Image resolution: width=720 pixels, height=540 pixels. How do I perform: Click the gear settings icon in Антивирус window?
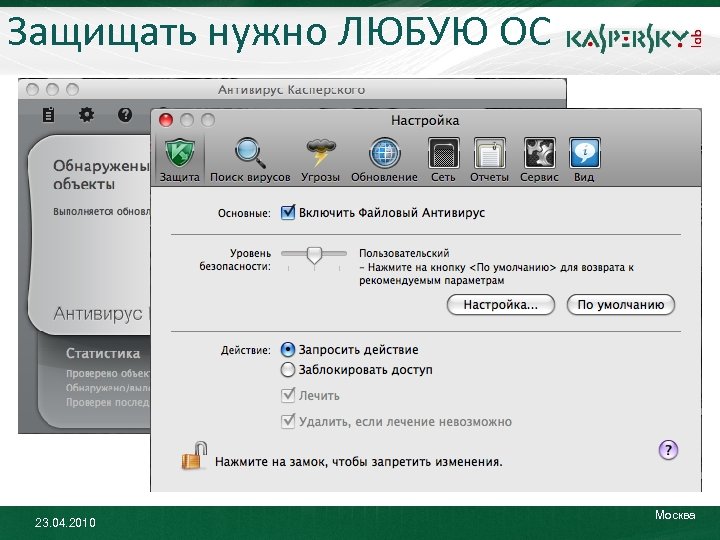(x=86, y=114)
